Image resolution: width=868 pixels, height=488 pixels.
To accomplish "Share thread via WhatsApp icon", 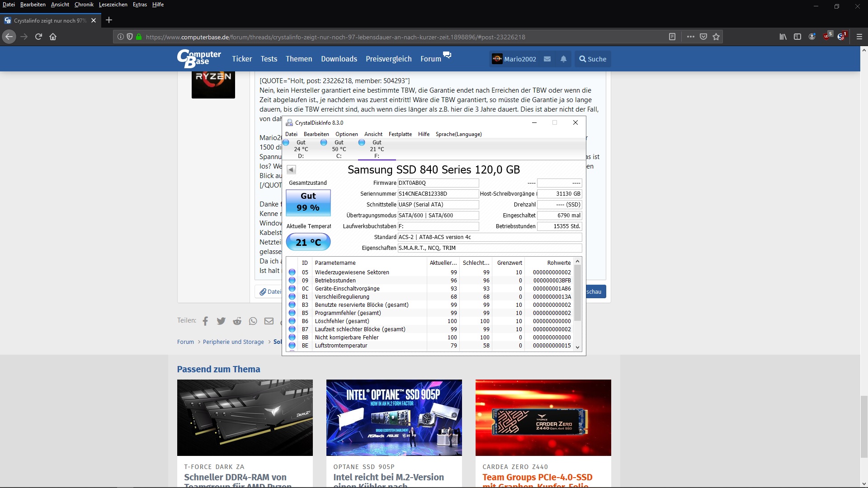I will pos(253,321).
